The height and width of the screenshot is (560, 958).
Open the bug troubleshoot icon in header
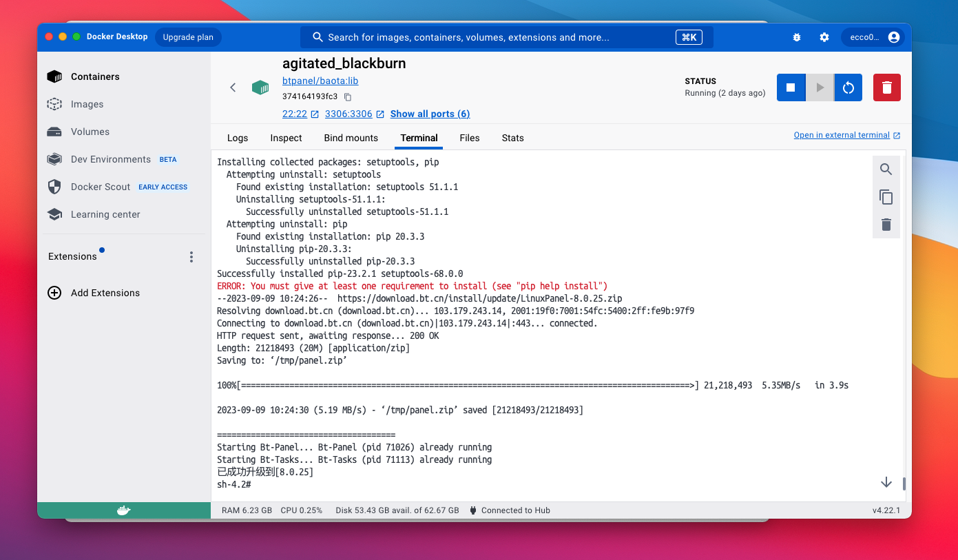pyautogui.click(x=797, y=37)
